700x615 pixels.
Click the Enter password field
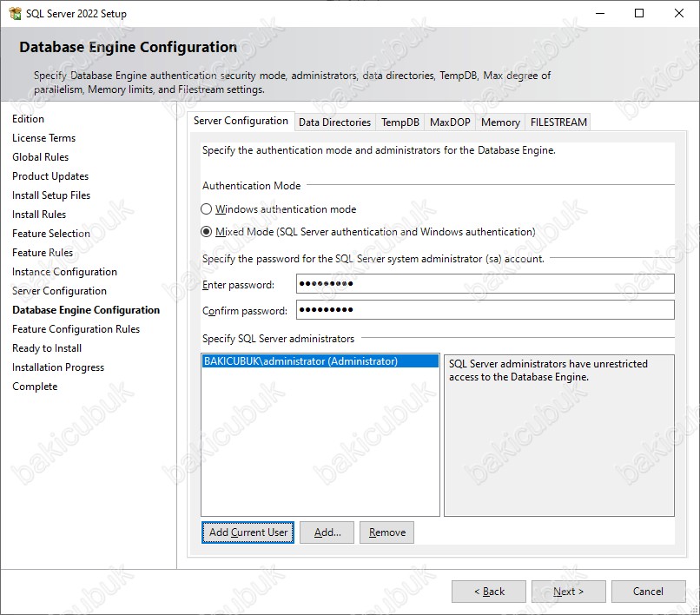pyautogui.click(x=485, y=283)
